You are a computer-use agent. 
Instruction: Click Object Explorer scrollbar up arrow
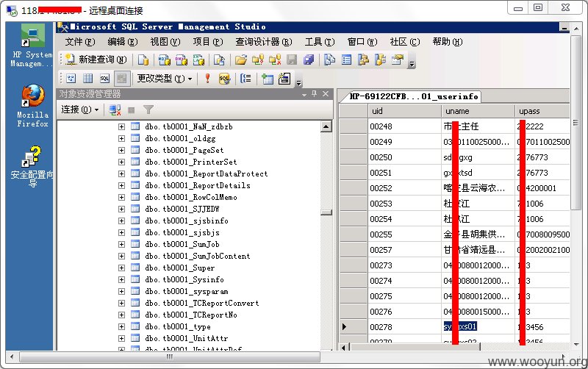click(x=326, y=126)
